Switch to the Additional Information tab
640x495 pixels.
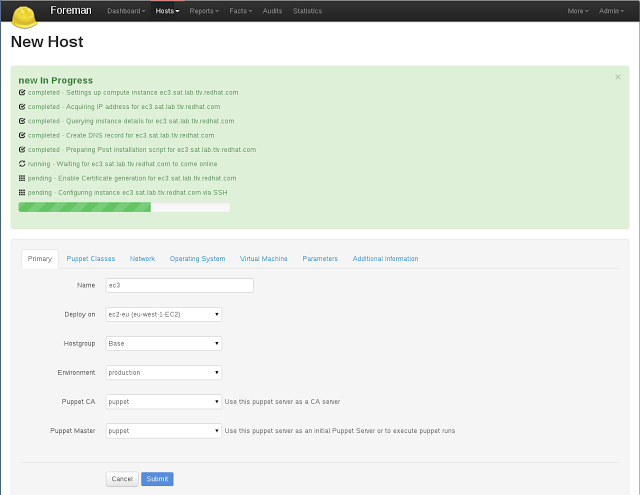(385, 259)
